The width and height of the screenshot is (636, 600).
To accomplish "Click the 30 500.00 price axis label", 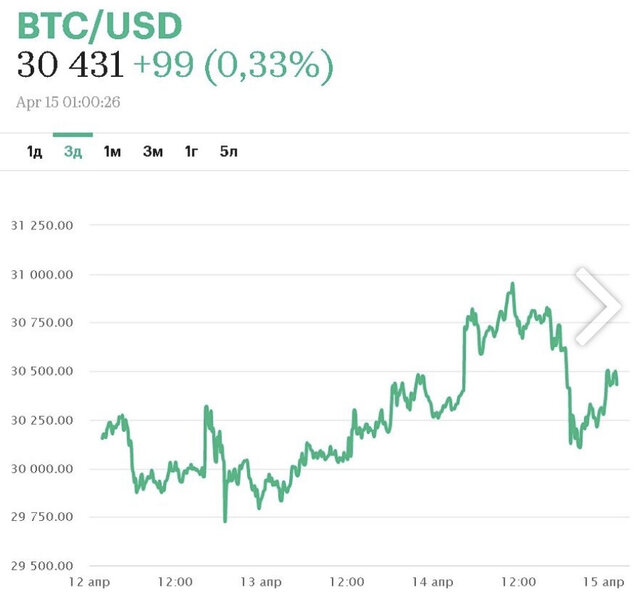I will point(42,371).
